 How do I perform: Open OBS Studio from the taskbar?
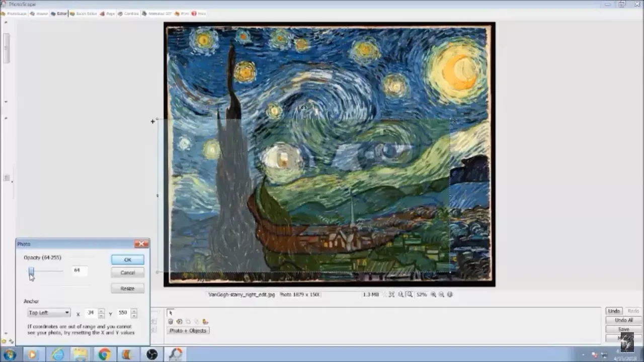click(x=152, y=354)
